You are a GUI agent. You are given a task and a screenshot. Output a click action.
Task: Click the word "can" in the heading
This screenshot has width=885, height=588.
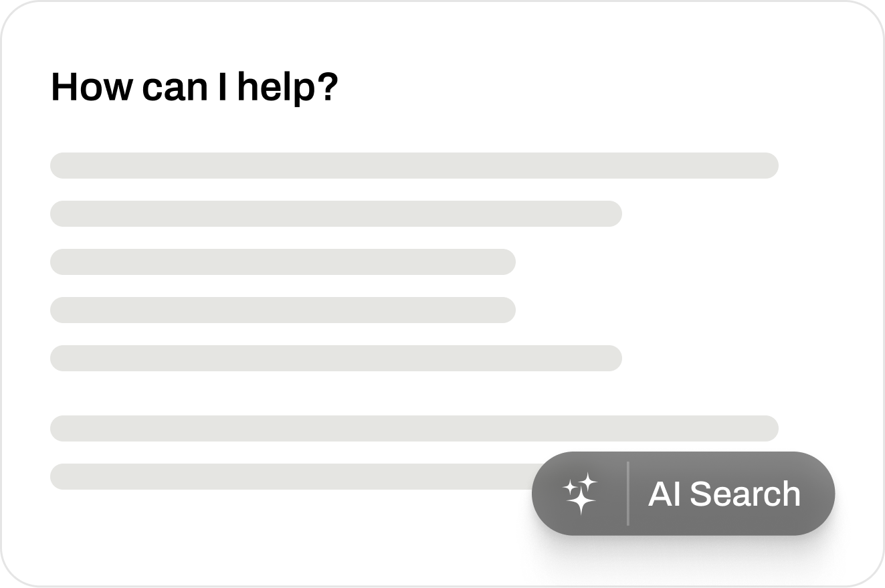[x=175, y=87]
